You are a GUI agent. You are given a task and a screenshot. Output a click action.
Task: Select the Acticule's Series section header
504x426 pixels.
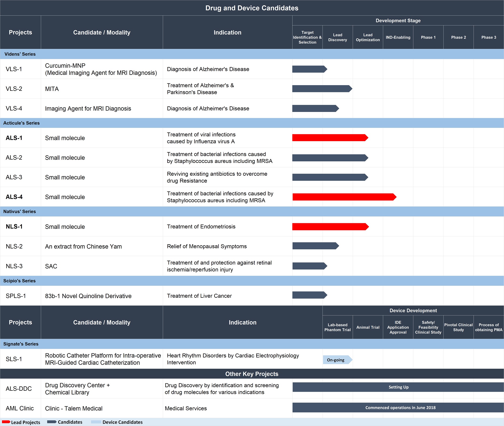point(252,123)
